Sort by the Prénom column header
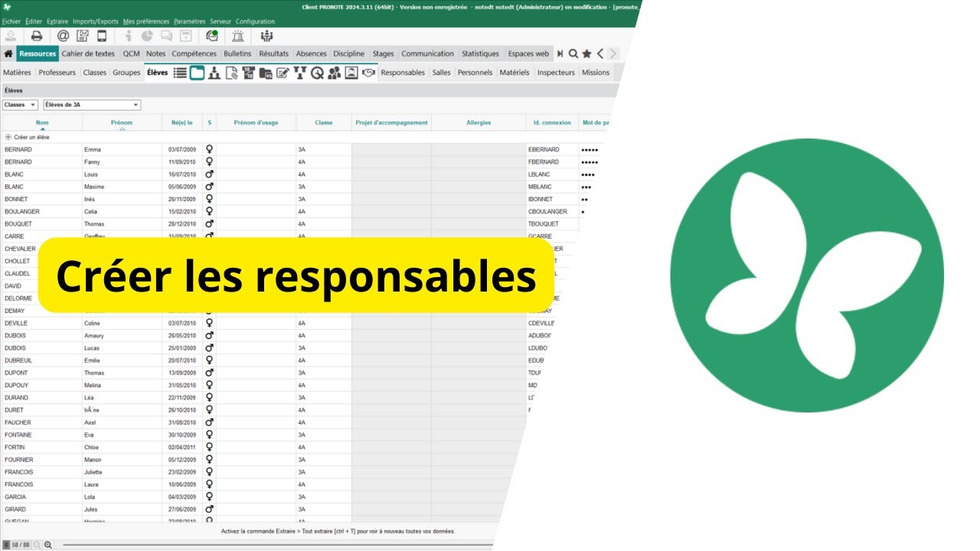980x551 pixels. point(122,122)
